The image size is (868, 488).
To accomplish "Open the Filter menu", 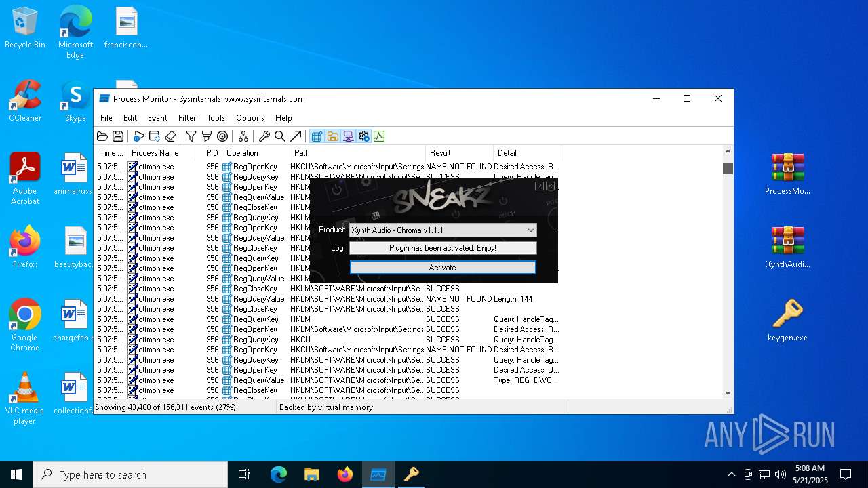I will [x=187, y=118].
